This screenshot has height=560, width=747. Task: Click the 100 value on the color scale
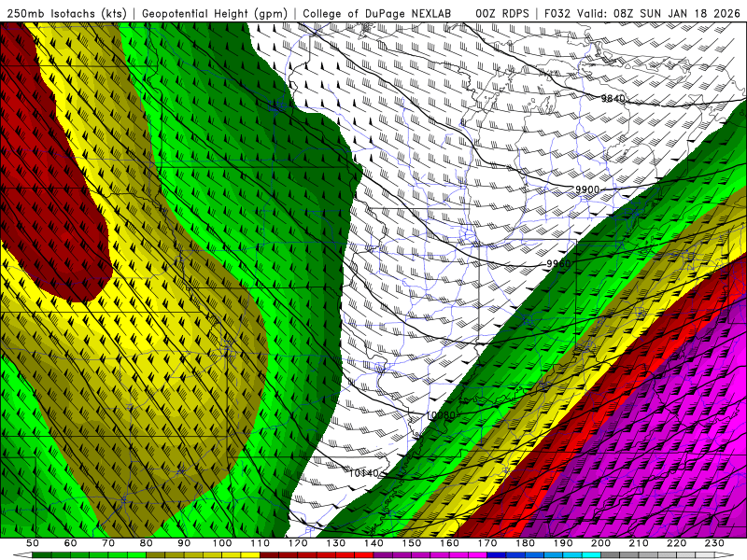click(222, 543)
